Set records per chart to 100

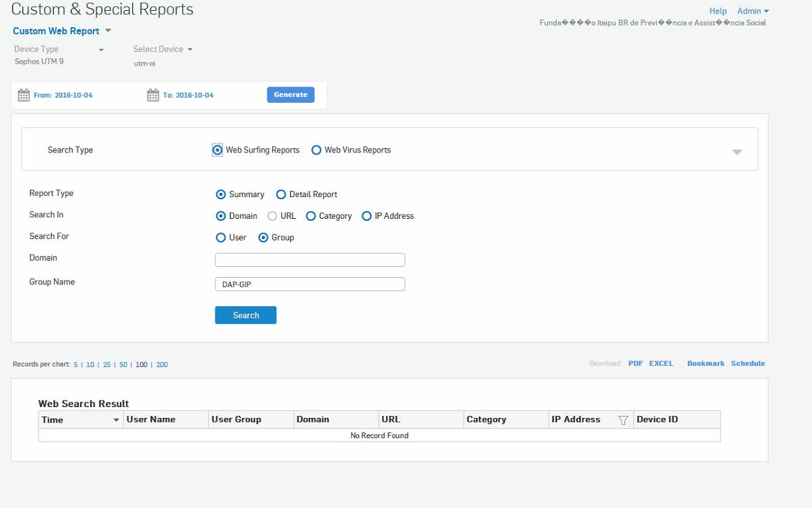142,364
